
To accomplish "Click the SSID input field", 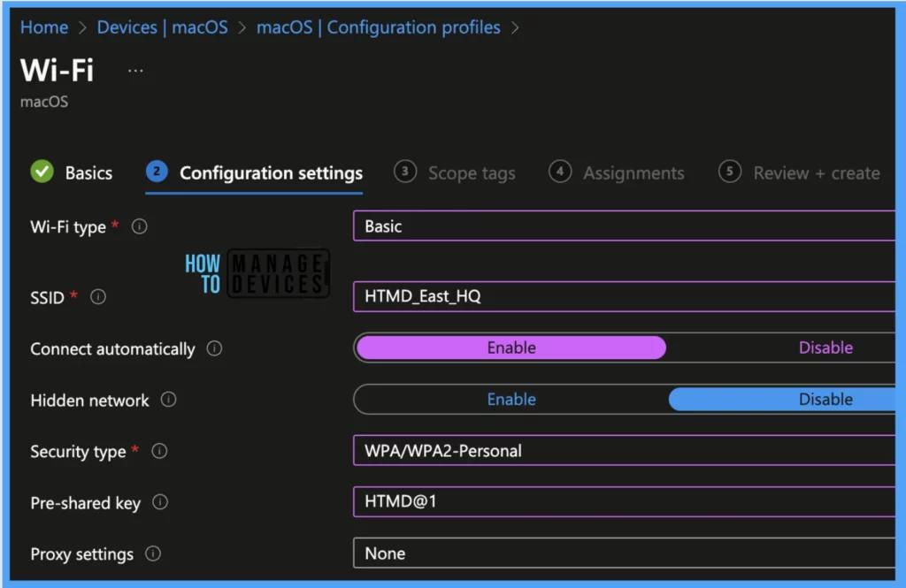I will pyautogui.click(x=624, y=296).
